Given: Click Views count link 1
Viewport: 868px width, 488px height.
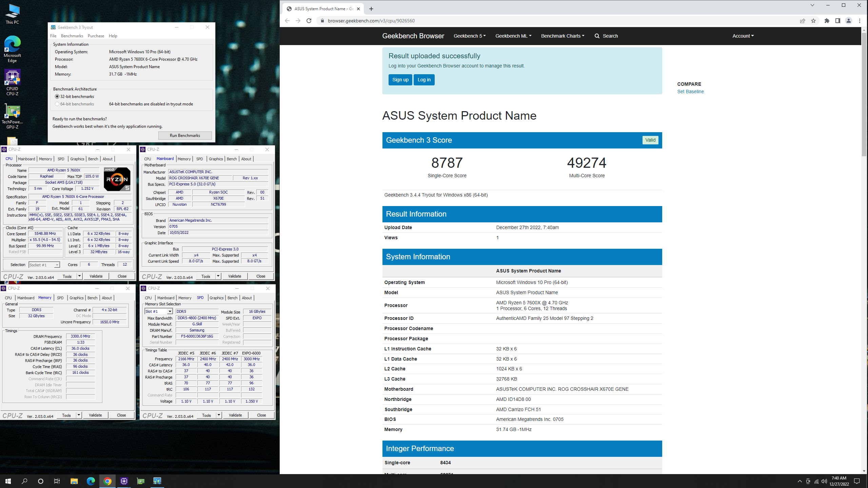Looking at the screenshot, I should [497, 238].
